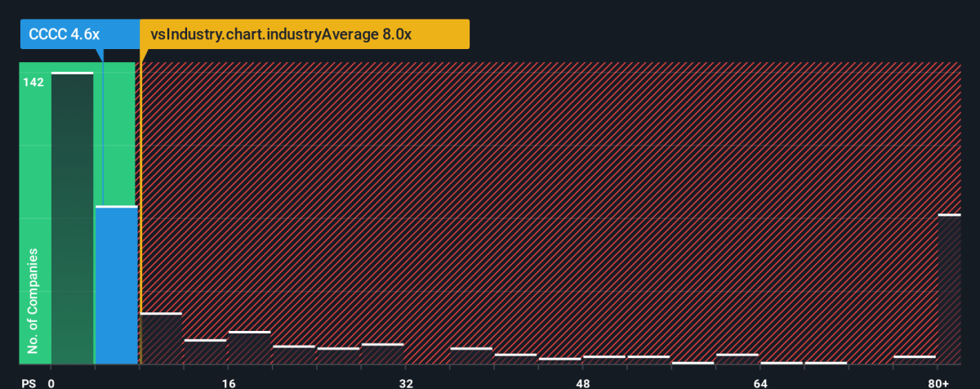Click the 48 x-axis tick label
This screenshot has height=389, width=980.
click(583, 382)
